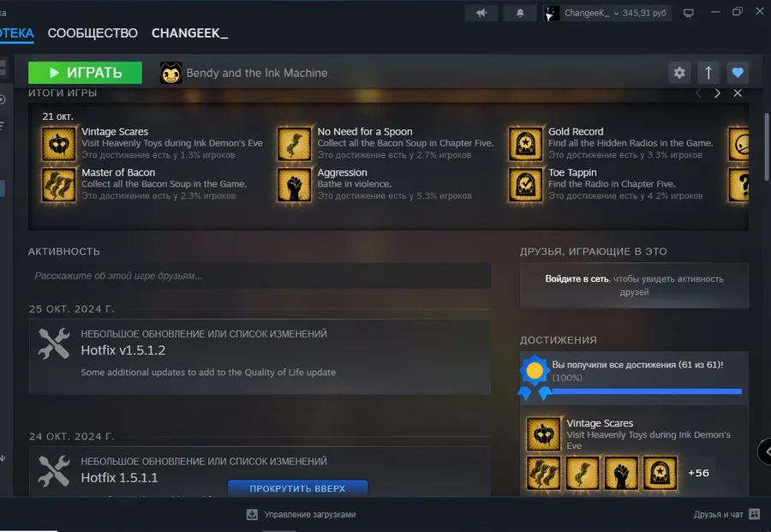Click Vintage Scares icon in ДОСТИЖЕНИЯ panel

[x=543, y=434]
